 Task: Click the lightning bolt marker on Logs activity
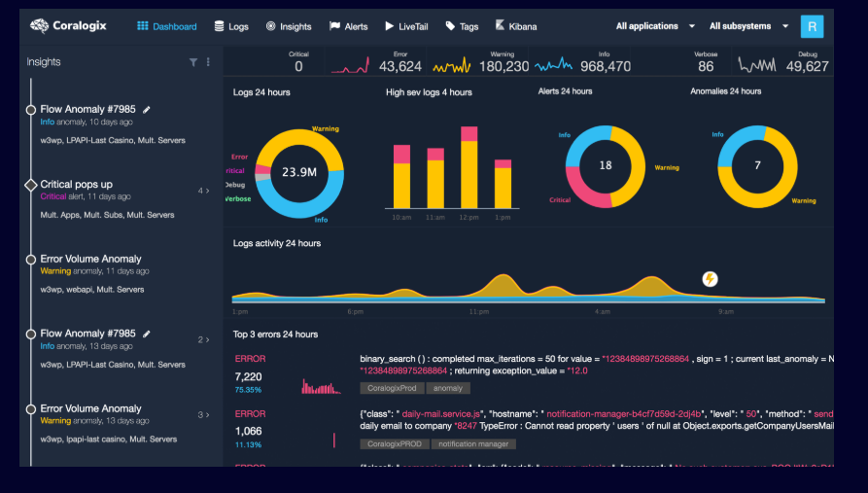click(710, 279)
